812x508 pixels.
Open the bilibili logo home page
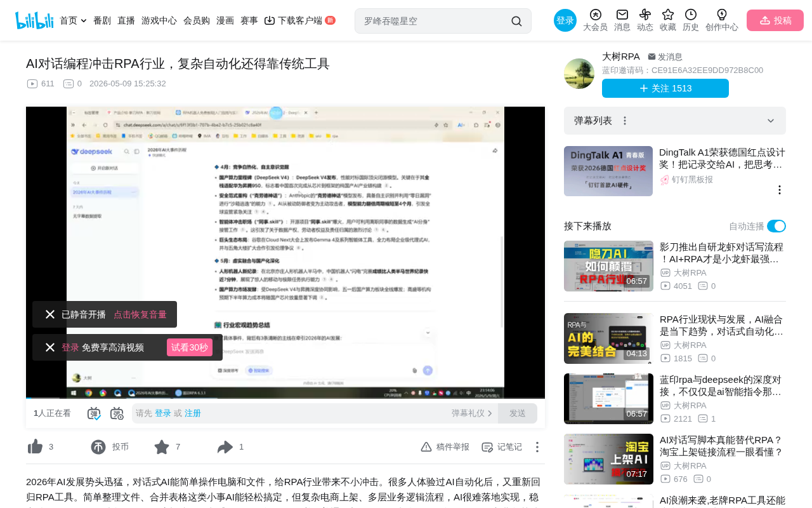point(34,20)
